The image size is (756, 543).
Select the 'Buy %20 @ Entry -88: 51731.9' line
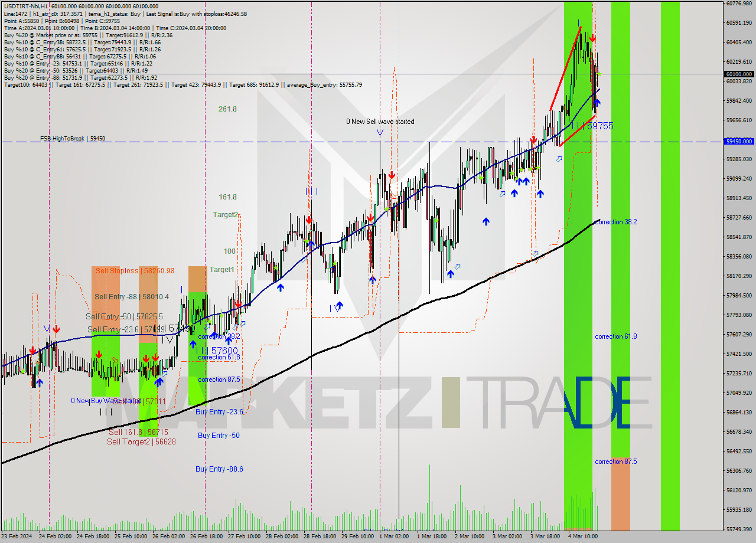click(80, 77)
